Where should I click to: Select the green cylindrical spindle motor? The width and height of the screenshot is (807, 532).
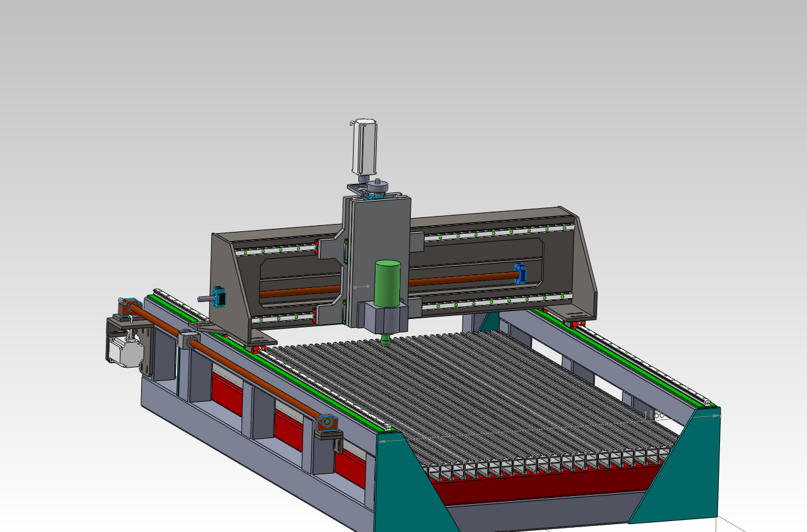point(387,285)
